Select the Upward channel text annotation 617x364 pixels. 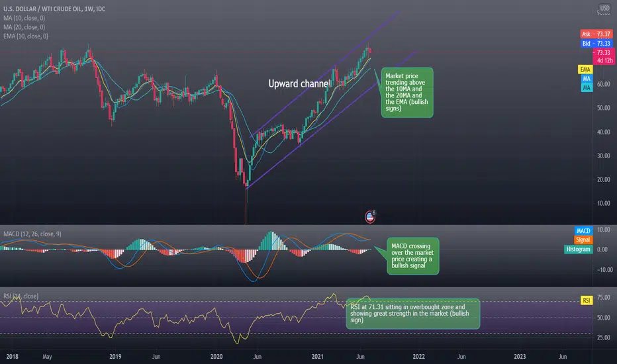pyautogui.click(x=299, y=83)
